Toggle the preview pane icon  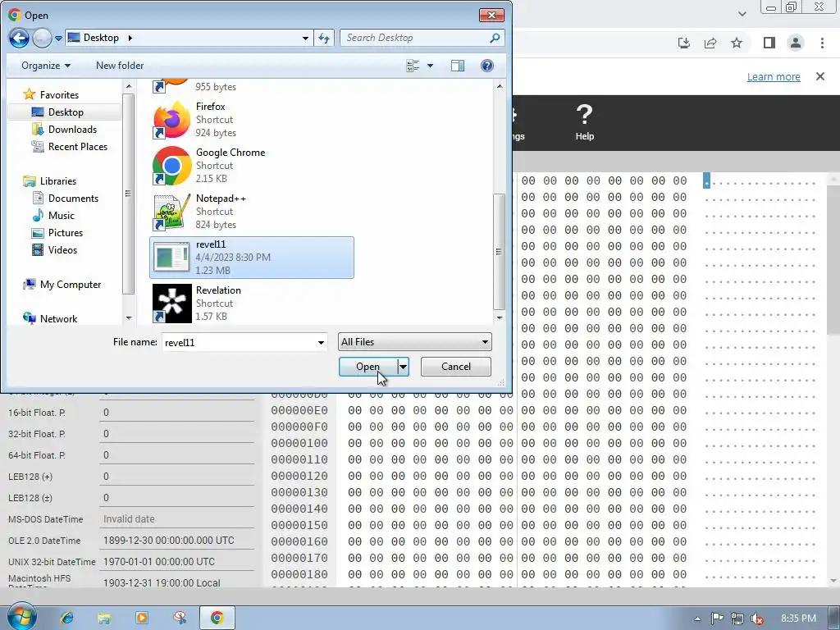458,66
